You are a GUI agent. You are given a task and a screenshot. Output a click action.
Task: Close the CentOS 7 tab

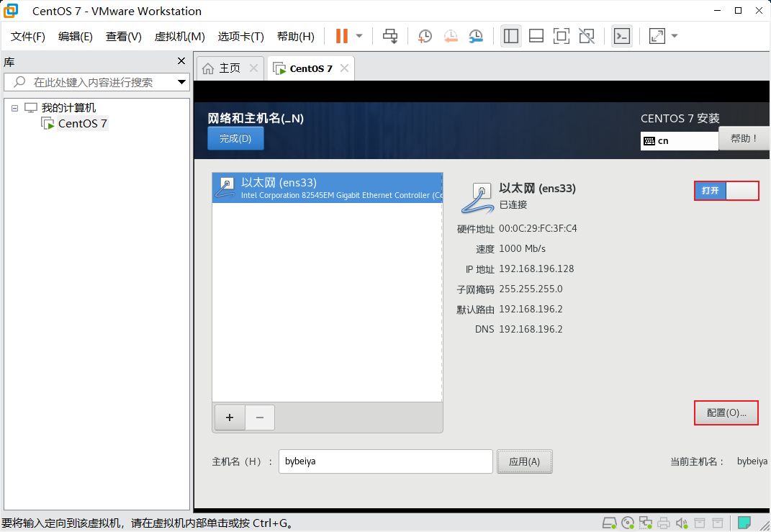coord(344,68)
